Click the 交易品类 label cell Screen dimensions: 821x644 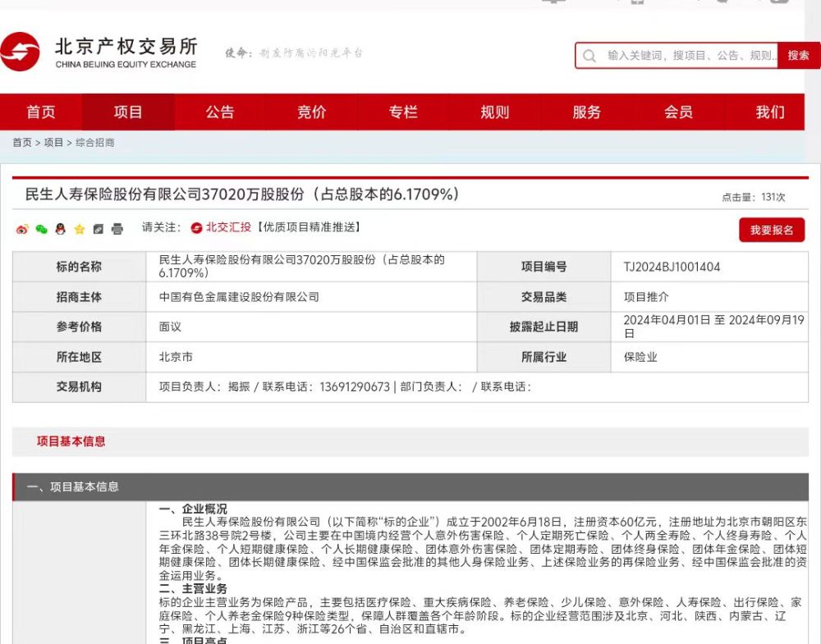point(544,297)
